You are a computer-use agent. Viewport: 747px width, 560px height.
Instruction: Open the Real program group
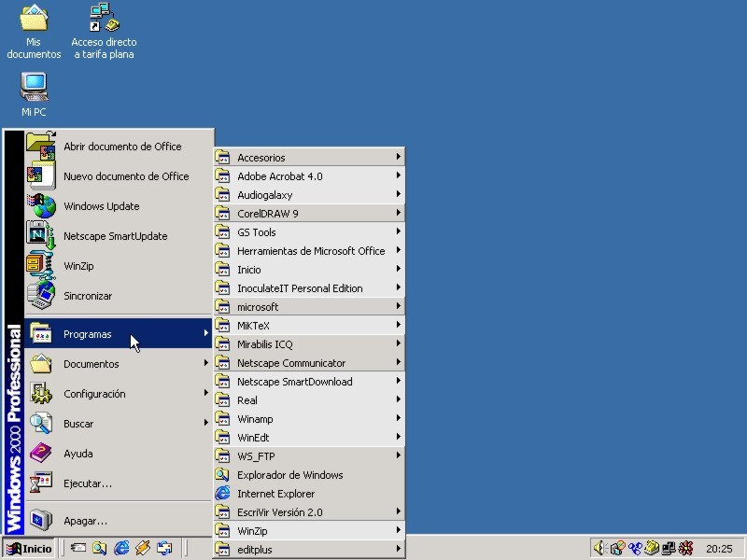tap(309, 400)
